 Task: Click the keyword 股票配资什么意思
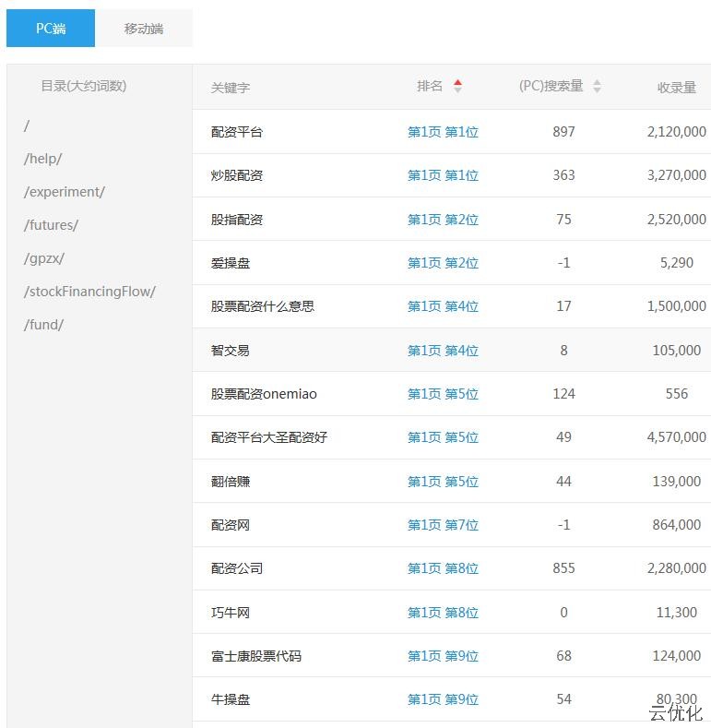click(263, 306)
